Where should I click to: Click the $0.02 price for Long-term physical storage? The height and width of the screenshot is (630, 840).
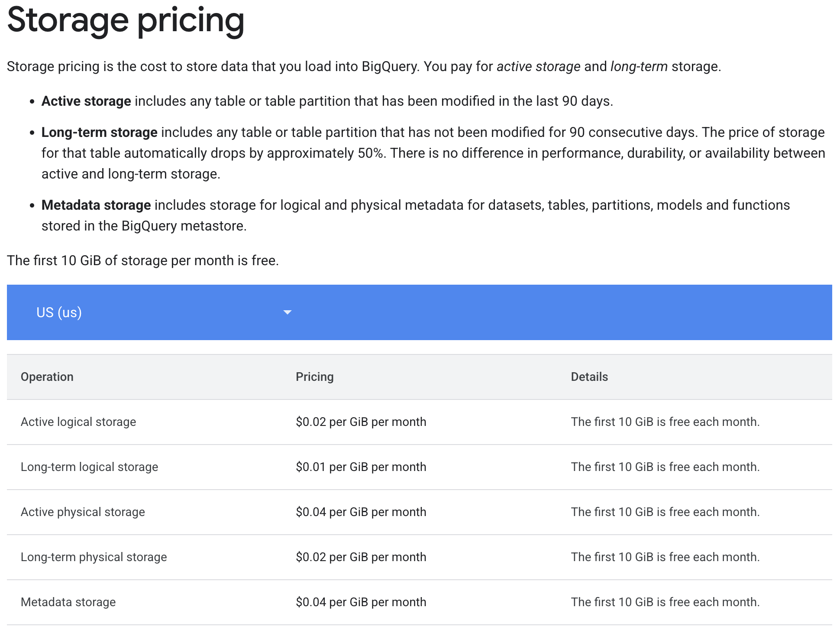tap(361, 557)
